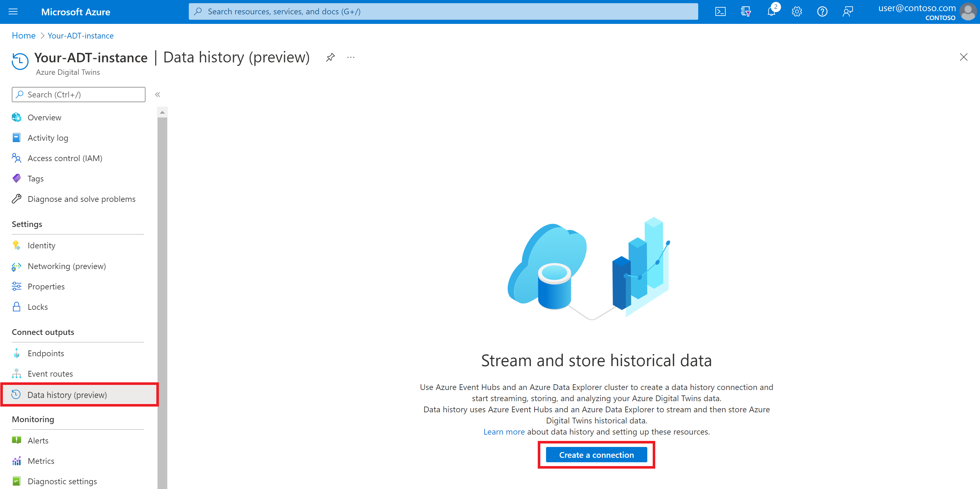
Task: Click the global search resources field
Action: click(443, 12)
